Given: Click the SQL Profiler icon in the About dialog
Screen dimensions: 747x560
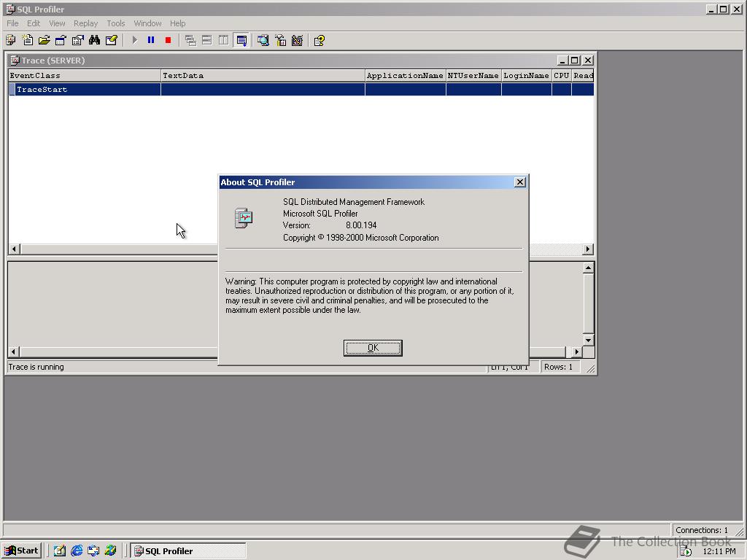Looking at the screenshot, I should tap(244, 218).
